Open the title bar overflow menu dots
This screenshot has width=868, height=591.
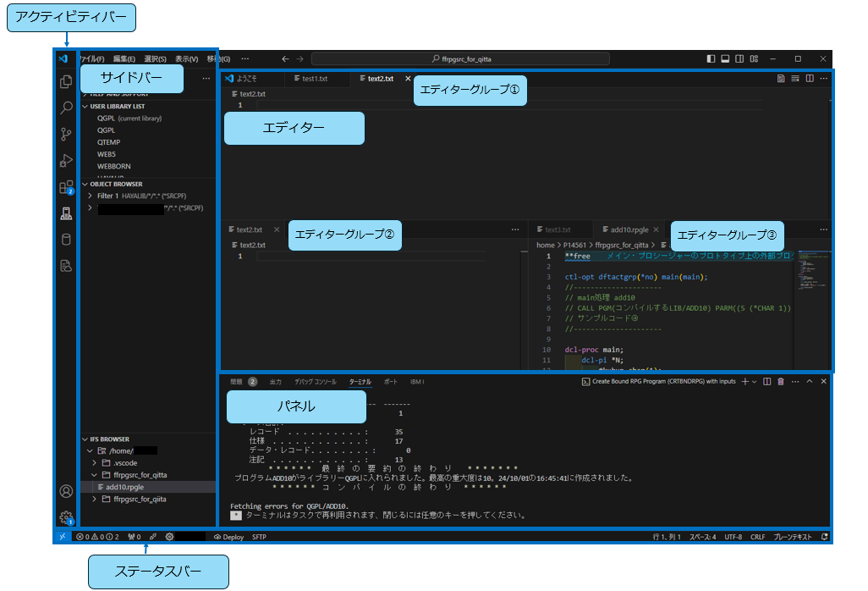(x=244, y=58)
